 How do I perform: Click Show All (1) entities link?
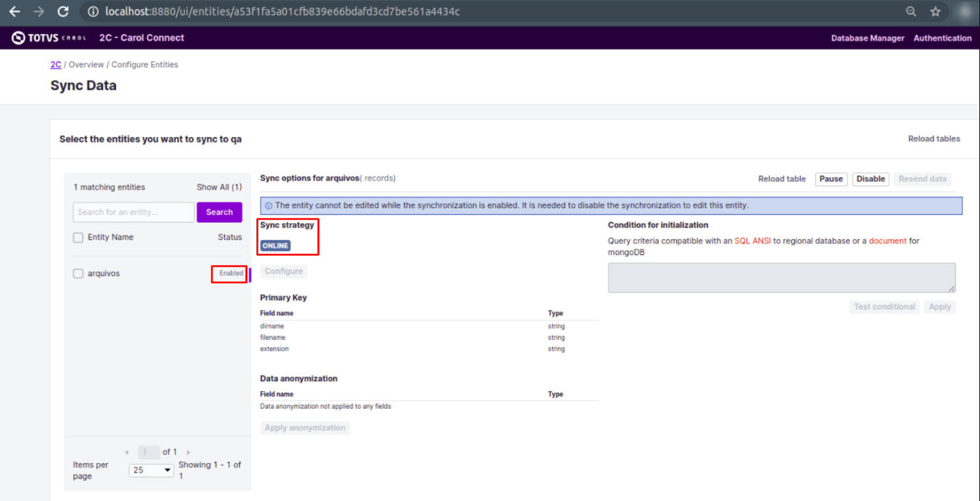click(x=219, y=188)
